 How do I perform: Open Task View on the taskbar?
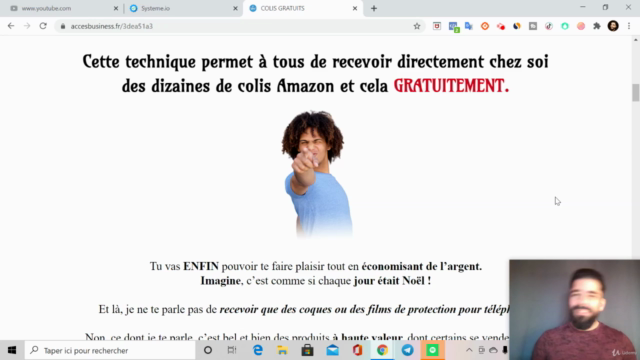click(x=232, y=350)
